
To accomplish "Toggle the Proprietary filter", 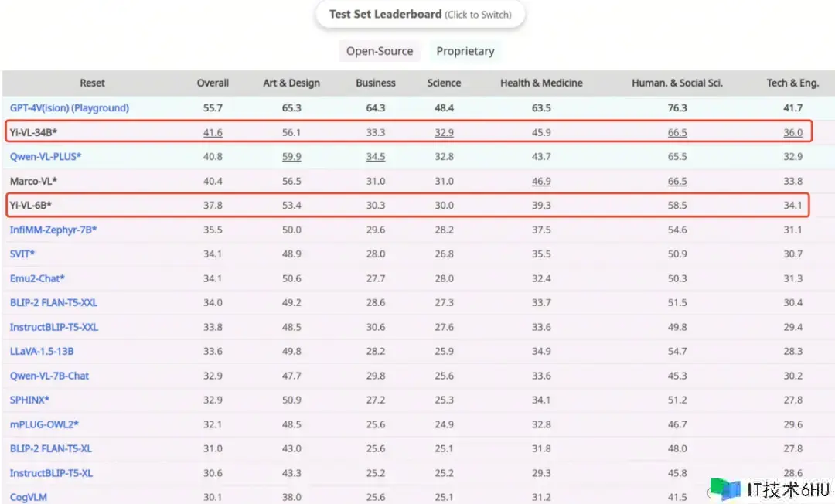I will (465, 51).
